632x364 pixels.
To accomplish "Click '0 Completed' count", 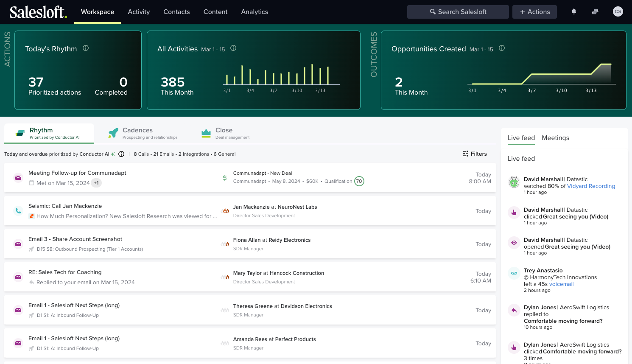I will coord(111,86).
